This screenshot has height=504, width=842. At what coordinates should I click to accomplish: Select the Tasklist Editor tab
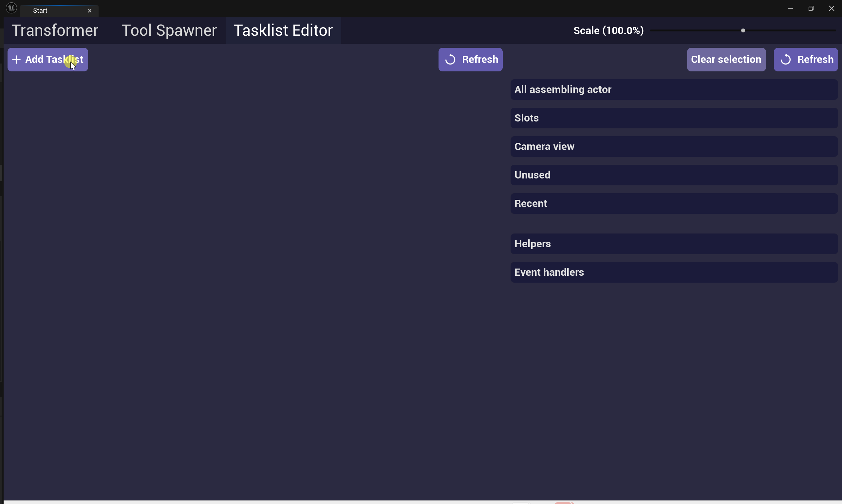pos(283,30)
